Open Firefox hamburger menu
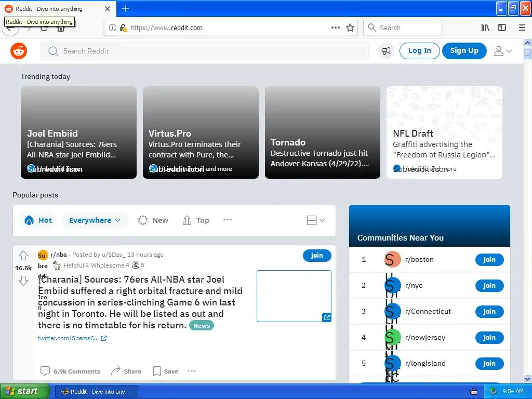This screenshot has width=532, height=399. pos(522,28)
